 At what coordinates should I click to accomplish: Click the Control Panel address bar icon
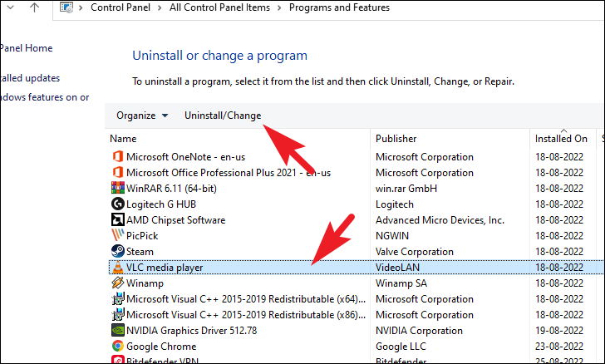(66, 7)
